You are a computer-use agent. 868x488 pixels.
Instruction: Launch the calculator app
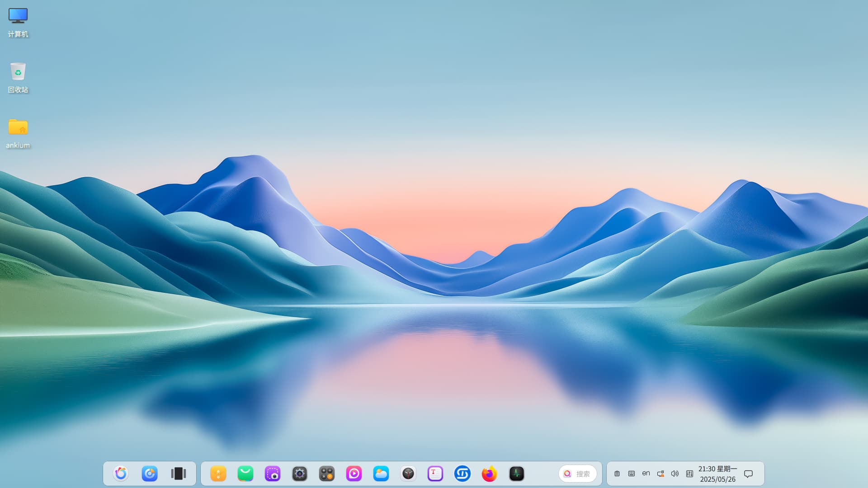pyautogui.click(x=327, y=474)
